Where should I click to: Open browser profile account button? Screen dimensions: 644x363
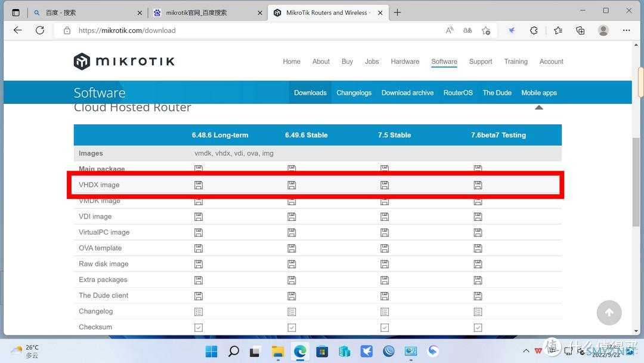click(603, 30)
